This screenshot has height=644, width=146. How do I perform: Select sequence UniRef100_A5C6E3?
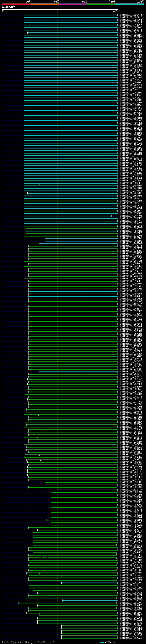click(x=131, y=540)
